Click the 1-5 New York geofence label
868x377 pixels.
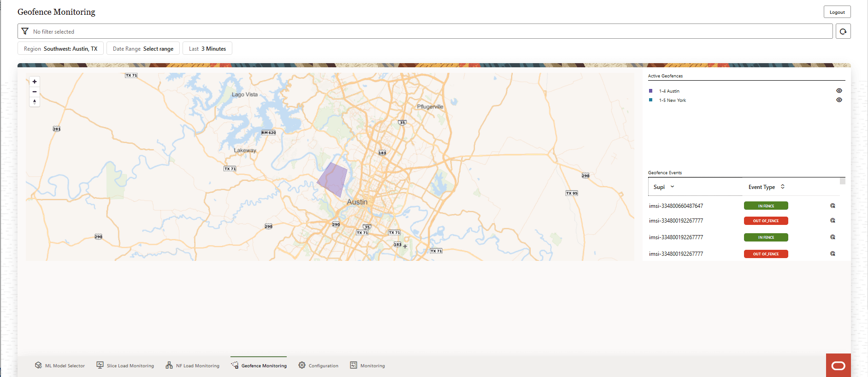[x=672, y=100]
